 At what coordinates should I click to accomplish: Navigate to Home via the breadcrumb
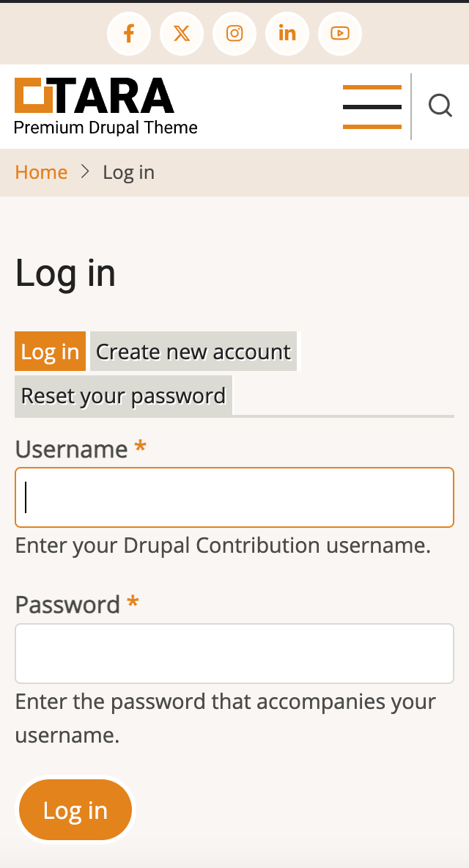point(41,172)
